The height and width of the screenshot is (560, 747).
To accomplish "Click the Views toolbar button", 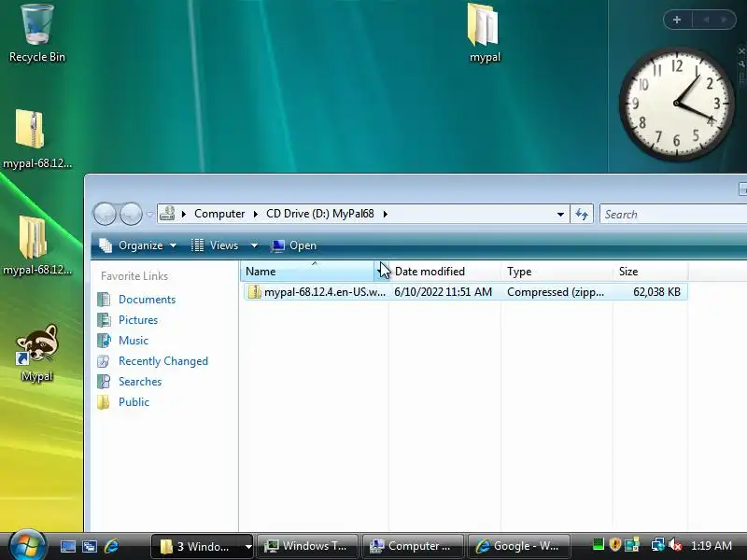I will pos(215,245).
